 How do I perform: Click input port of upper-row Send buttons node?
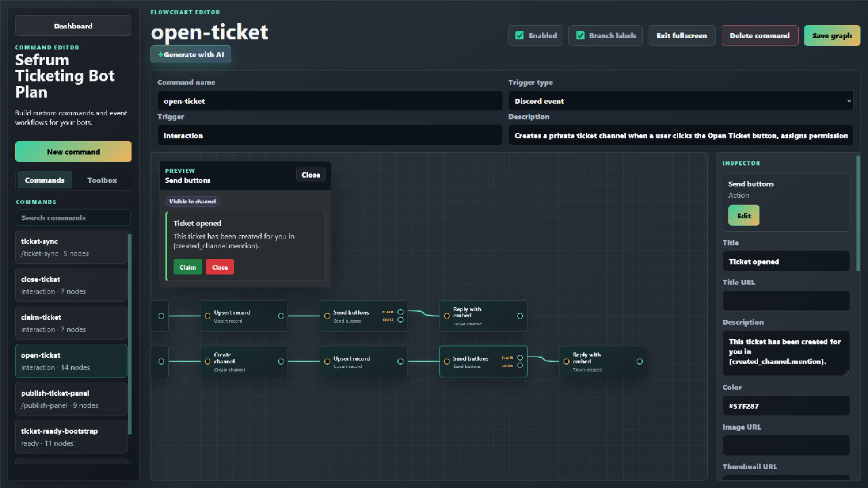point(327,315)
